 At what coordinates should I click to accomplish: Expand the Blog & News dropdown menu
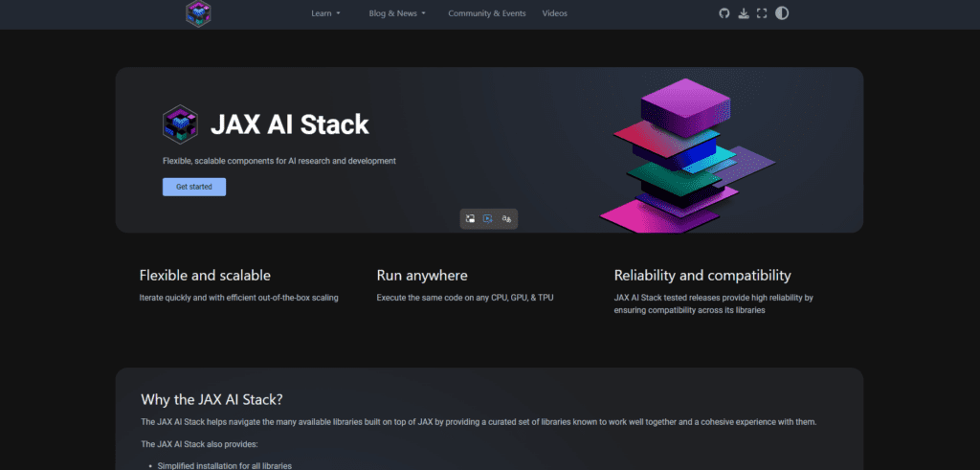[x=397, y=13]
